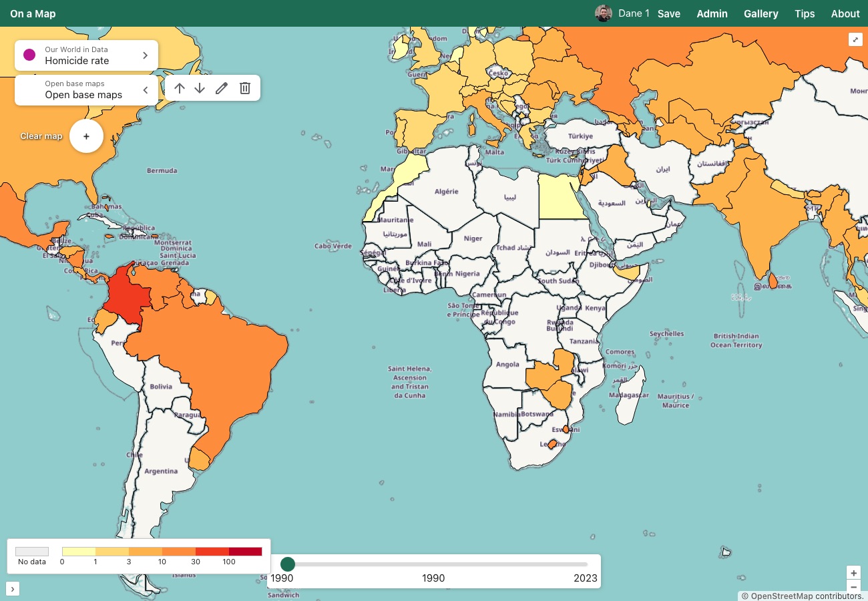
Task: Delete the layer using the trash icon
Action: point(245,87)
